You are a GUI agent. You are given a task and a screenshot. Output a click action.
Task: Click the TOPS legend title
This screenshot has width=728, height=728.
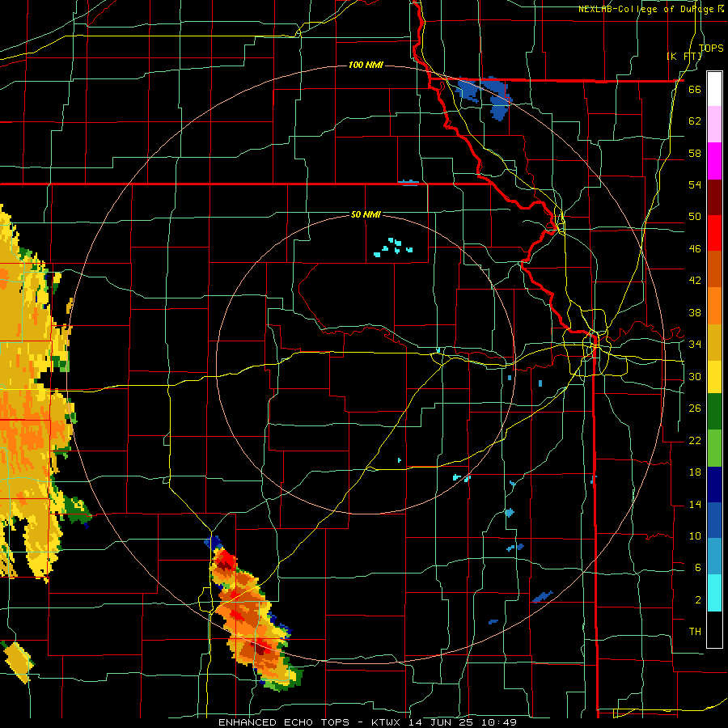[711, 48]
